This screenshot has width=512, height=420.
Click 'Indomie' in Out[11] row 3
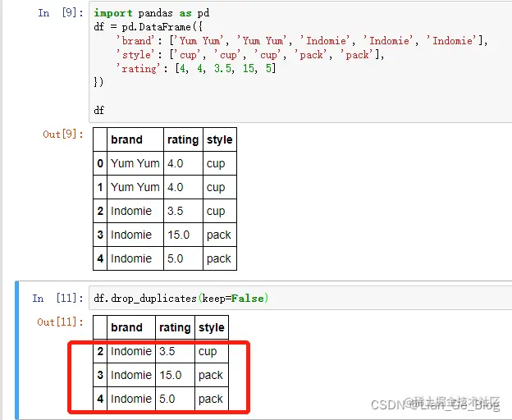click(131, 375)
